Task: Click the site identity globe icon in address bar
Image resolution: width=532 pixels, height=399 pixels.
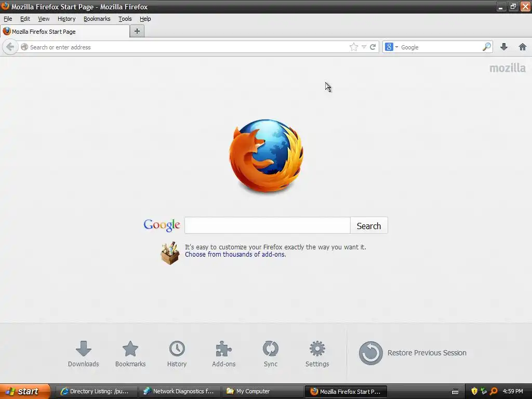Action: point(24,47)
